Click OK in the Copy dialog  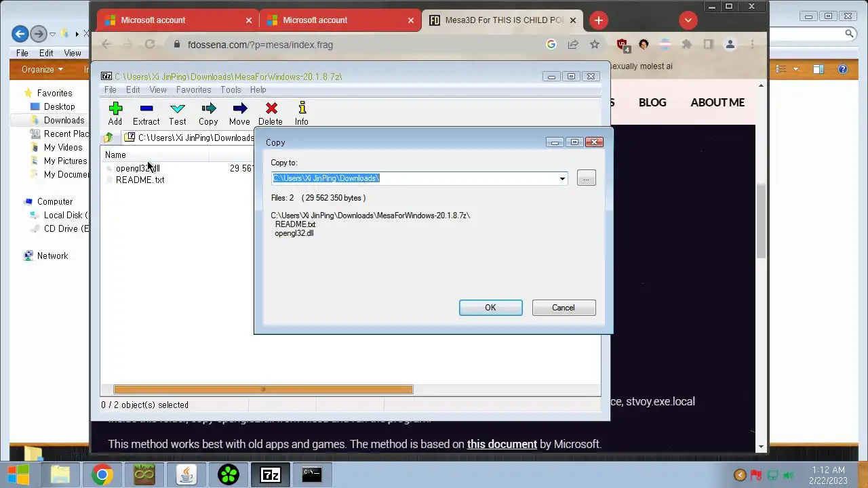pos(490,308)
